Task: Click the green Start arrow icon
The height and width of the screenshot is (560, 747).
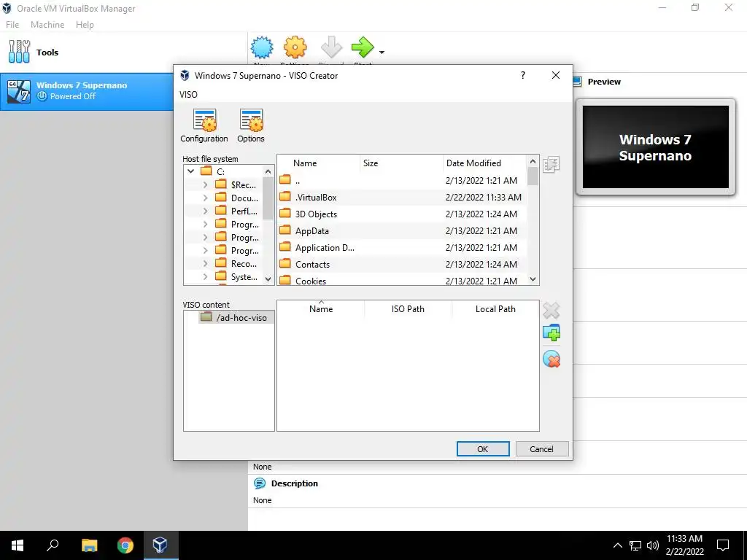Action: [x=363, y=47]
